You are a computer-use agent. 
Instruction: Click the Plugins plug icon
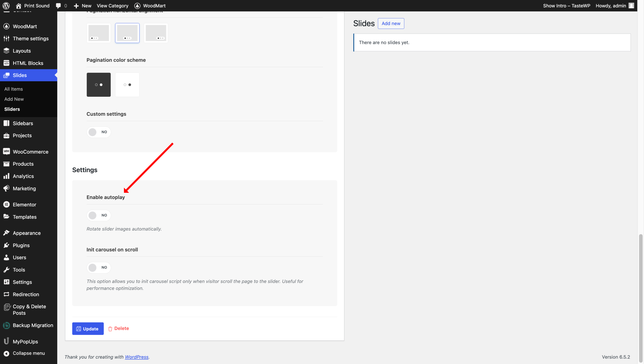point(6,245)
